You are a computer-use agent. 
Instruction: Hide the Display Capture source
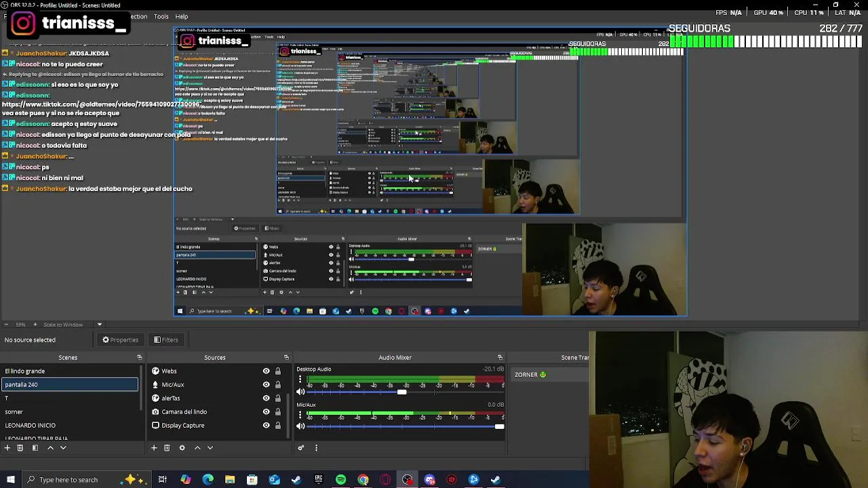266,425
